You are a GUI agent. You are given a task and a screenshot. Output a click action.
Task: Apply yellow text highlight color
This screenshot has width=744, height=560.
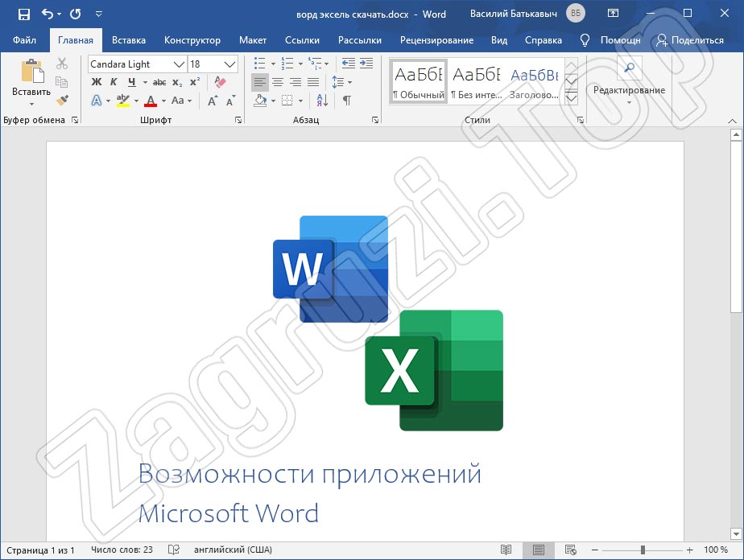(123, 101)
